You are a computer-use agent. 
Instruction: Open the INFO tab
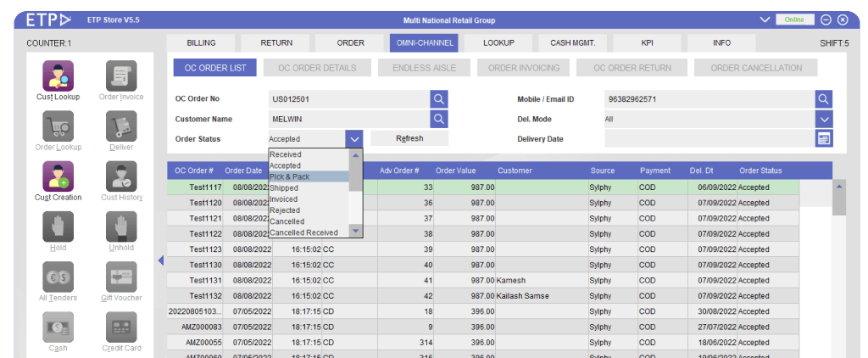pyautogui.click(x=721, y=42)
